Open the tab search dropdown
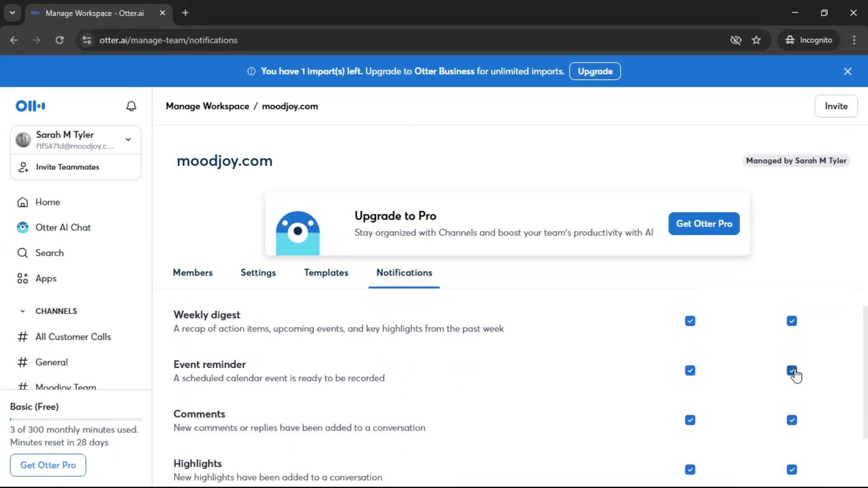This screenshot has height=488, width=868. coord(13,13)
